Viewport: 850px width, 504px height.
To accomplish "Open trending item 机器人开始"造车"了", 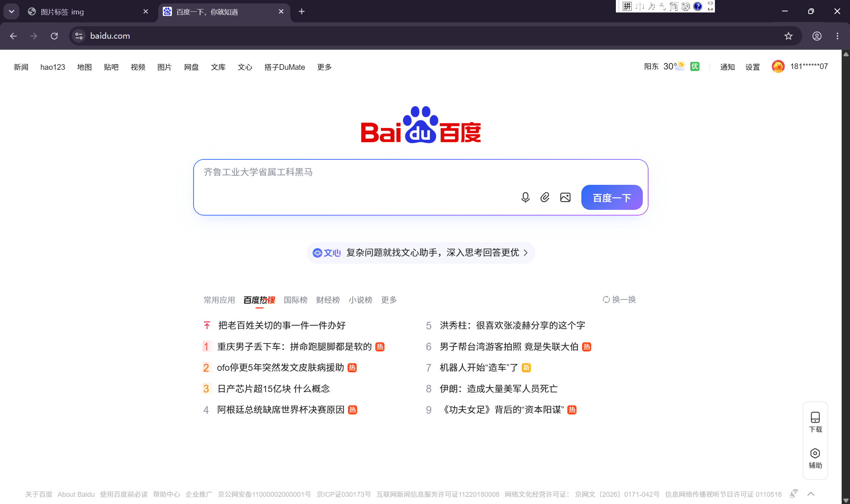I will [x=479, y=368].
